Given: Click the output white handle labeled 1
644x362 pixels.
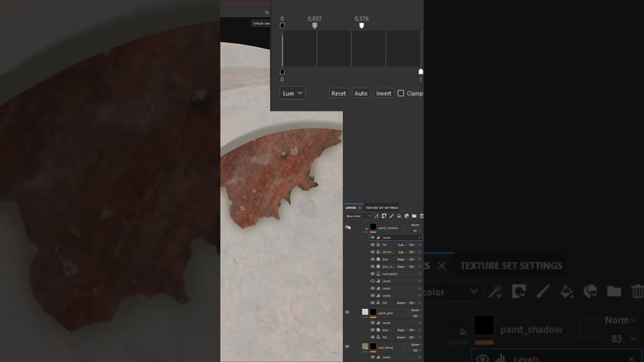Looking at the screenshot, I should tap(421, 71).
